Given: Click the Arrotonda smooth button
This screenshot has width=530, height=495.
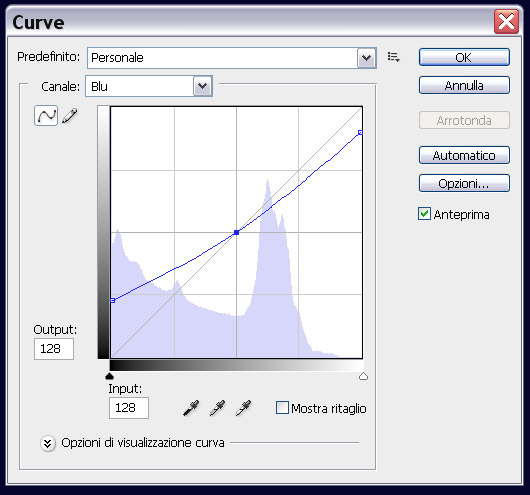Looking at the screenshot, I should [x=464, y=120].
